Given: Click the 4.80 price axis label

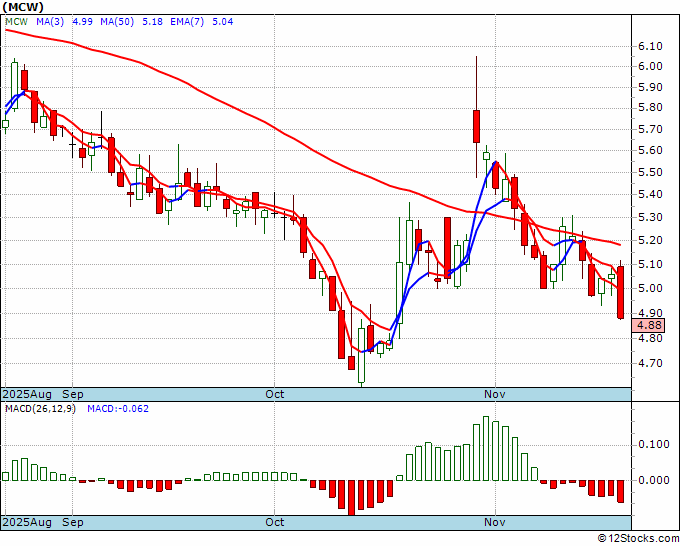Looking at the screenshot, I should click(650, 338).
